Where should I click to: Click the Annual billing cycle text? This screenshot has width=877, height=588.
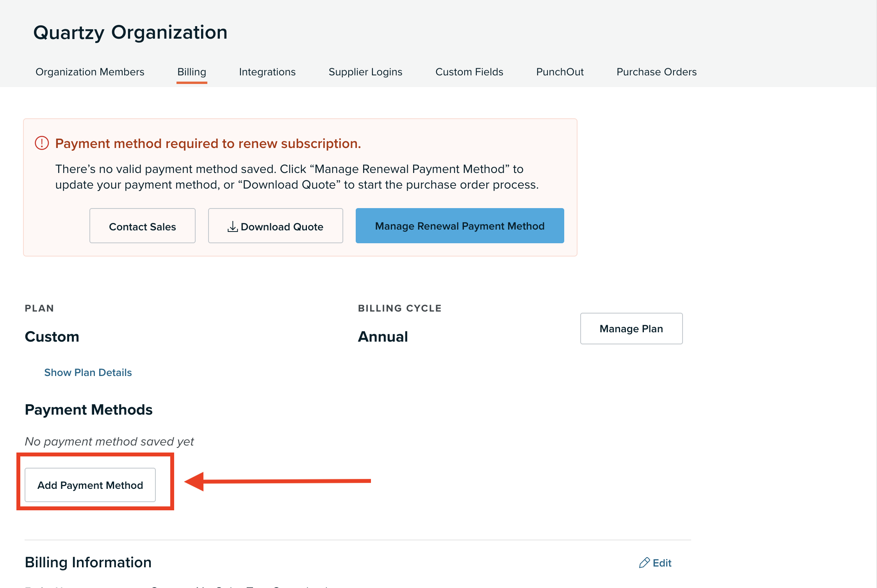tap(383, 336)
